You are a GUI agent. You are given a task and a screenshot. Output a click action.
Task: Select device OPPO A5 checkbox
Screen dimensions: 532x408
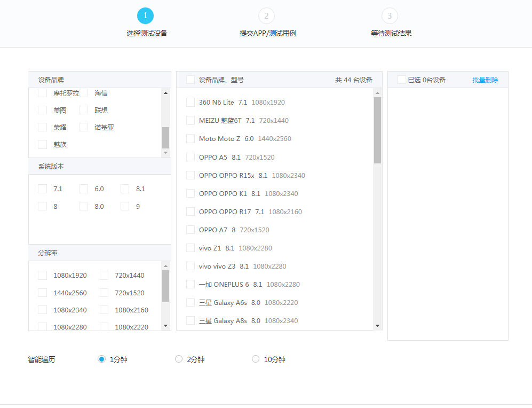click(190, 157)
